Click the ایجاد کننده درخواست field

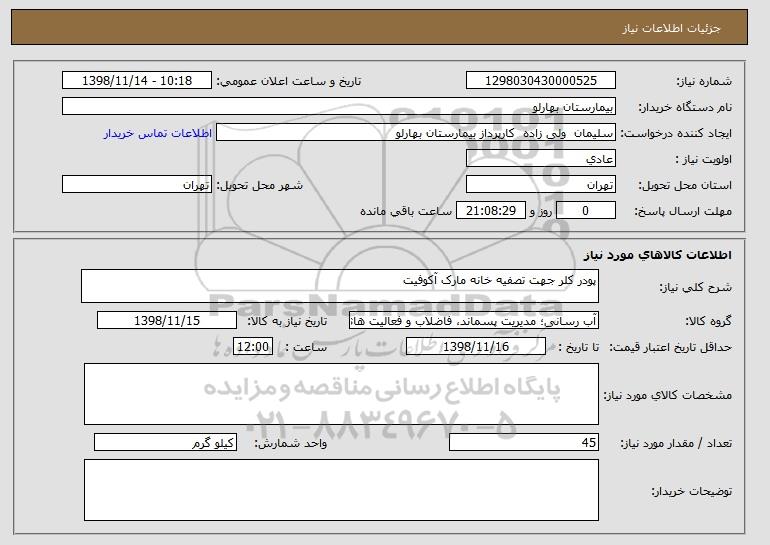coord(416,133)
